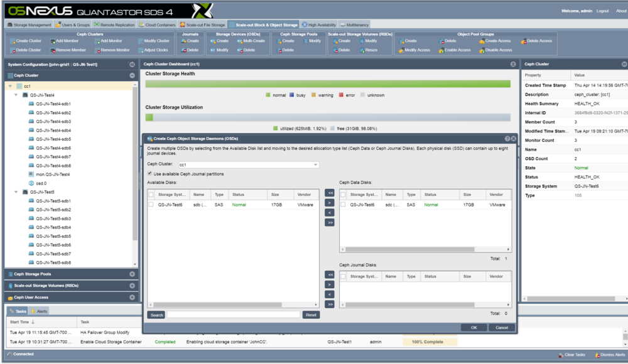The height and width of the screenshot is (364, 628).
Task: Click mon.QS-JN-Test4 in the cluster tree
Action: coord(49,174)
